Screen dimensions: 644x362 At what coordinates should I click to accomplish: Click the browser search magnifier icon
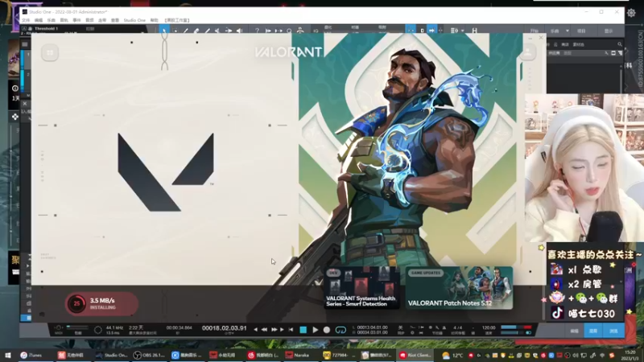(x=620, y=44)
